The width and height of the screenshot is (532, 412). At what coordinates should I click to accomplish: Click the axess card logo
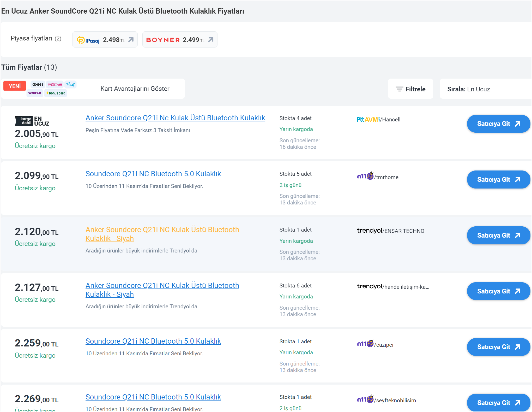[x=38, y=84]
